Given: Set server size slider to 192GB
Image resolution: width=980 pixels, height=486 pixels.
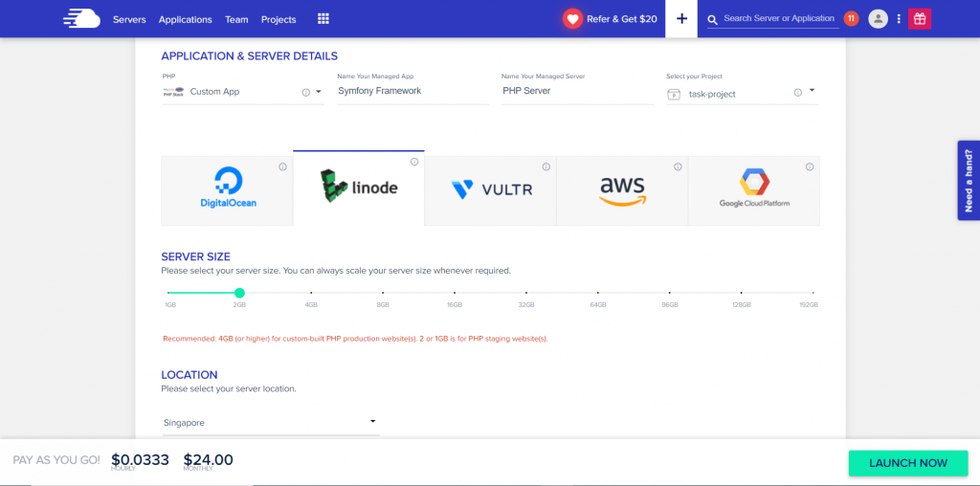Looking at the screenshot, I should 813,293.
